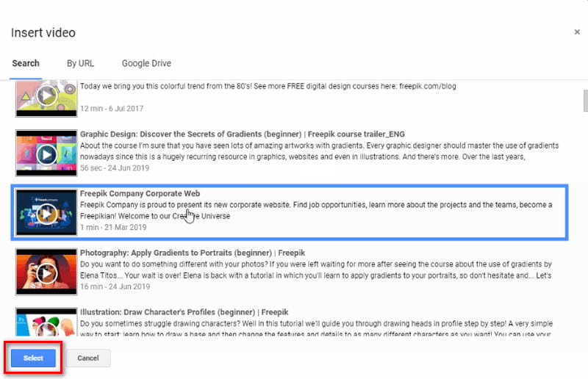
Task: Click the blue Select button
Action: [33, 358]
